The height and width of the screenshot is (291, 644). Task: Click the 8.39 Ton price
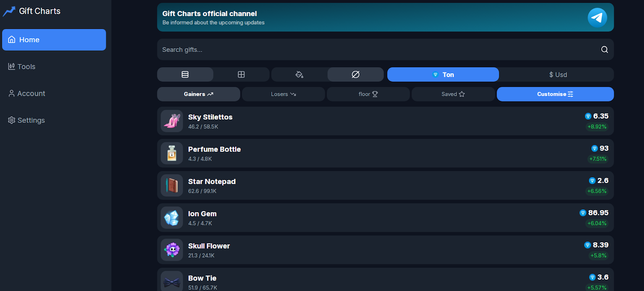[597, 245]
